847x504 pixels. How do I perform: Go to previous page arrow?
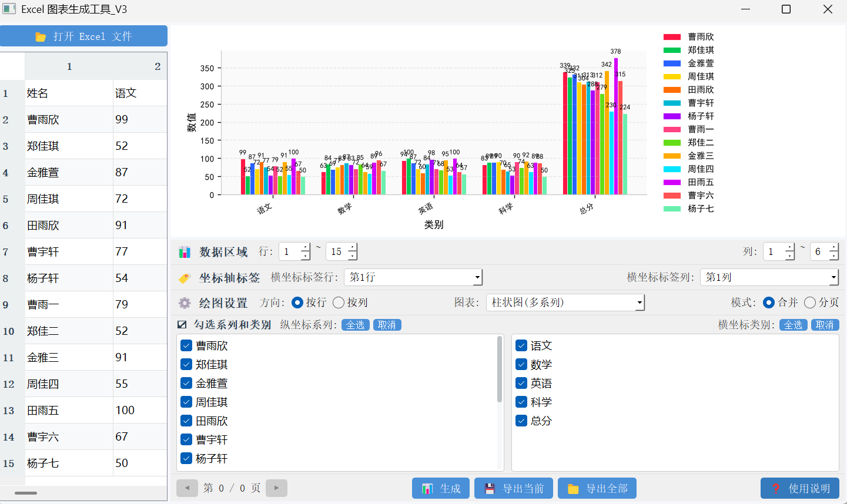point(187,488)
